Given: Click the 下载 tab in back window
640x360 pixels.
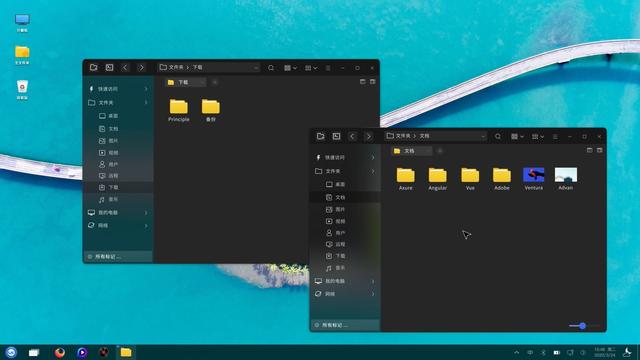Looking at the screenshot, I should [x=186, y=82].
